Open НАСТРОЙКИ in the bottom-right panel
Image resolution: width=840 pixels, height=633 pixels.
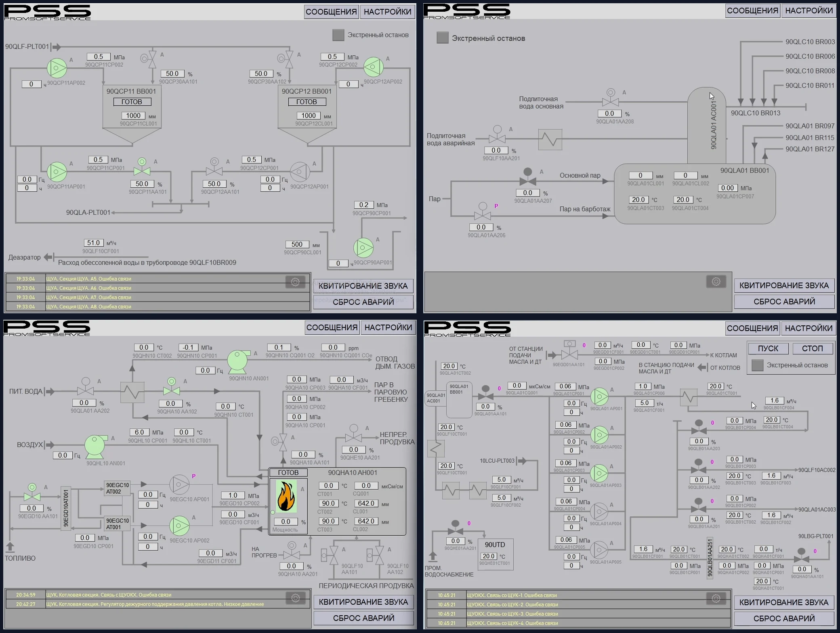pos(808,328)
